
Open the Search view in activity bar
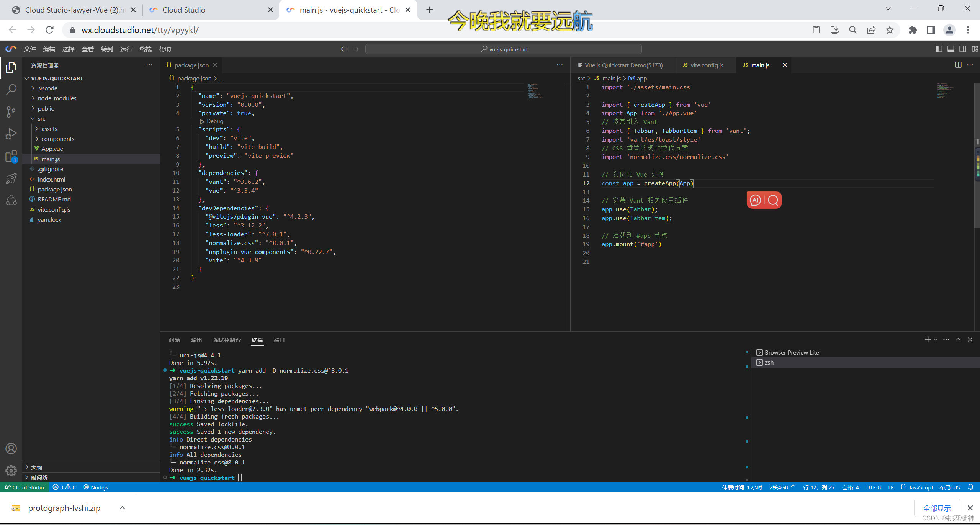coord(11,90)
